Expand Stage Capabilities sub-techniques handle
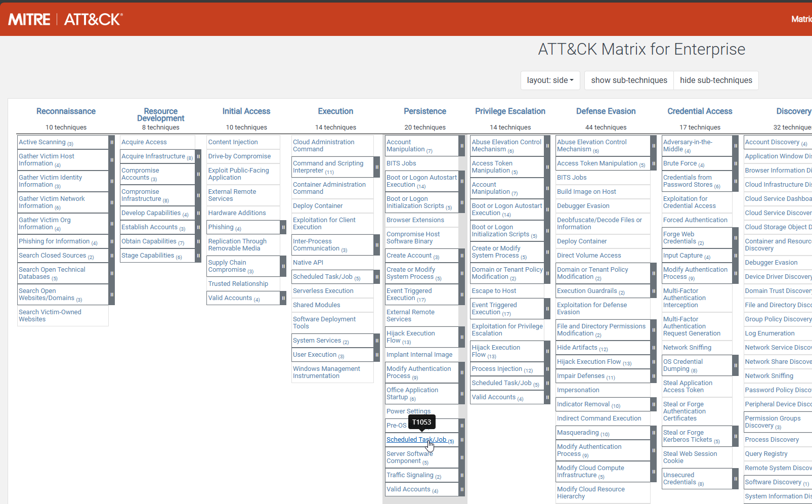Screen dimensions: 812x504 [198, 256]
